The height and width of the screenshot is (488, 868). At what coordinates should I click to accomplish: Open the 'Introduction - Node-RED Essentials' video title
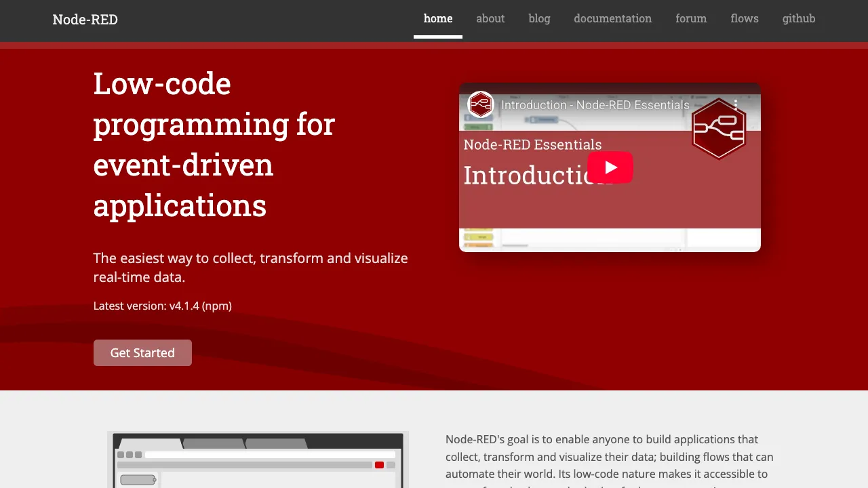tap(595, 105)
